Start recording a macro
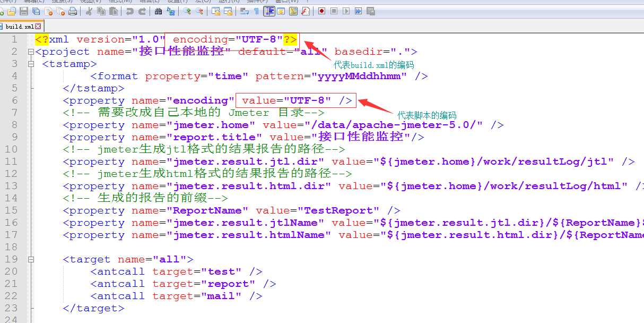 pyautogui.click(x=321, y=11)
